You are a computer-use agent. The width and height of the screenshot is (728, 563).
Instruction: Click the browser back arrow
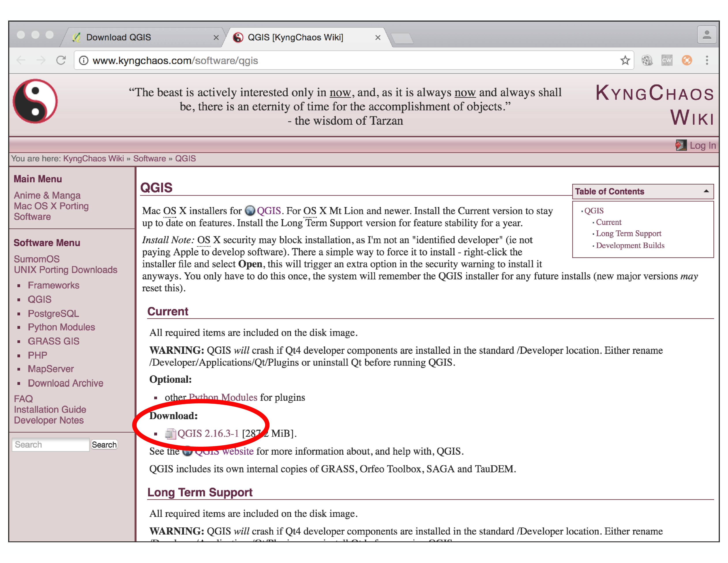click(21, 60)
